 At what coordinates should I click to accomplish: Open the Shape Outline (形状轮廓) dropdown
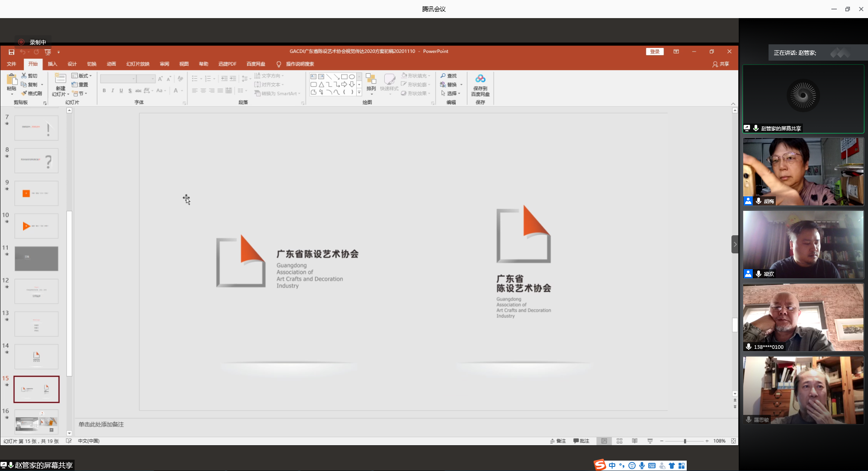click(415, 85)
